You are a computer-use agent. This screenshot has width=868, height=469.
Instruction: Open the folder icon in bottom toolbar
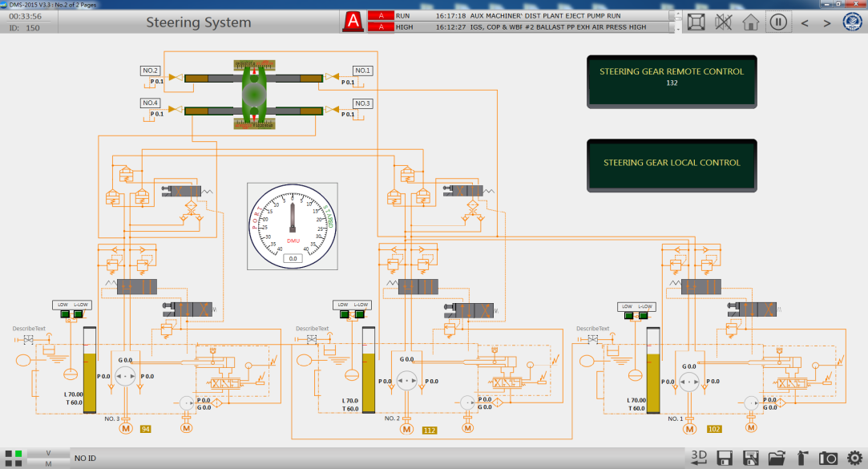click(x=777, y=458)
